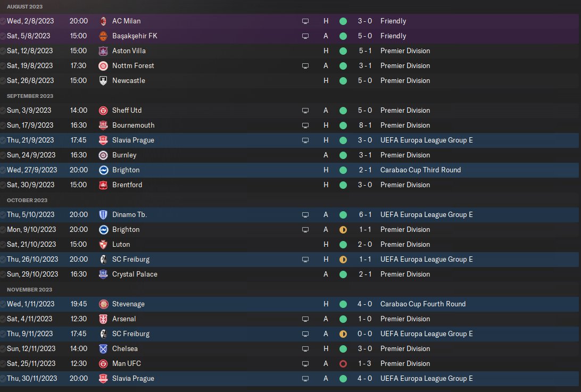Image resolution: width=581 pixels, height=392 pixels.
Task: Click the Chelsea club crest
Action: [103, 348]
